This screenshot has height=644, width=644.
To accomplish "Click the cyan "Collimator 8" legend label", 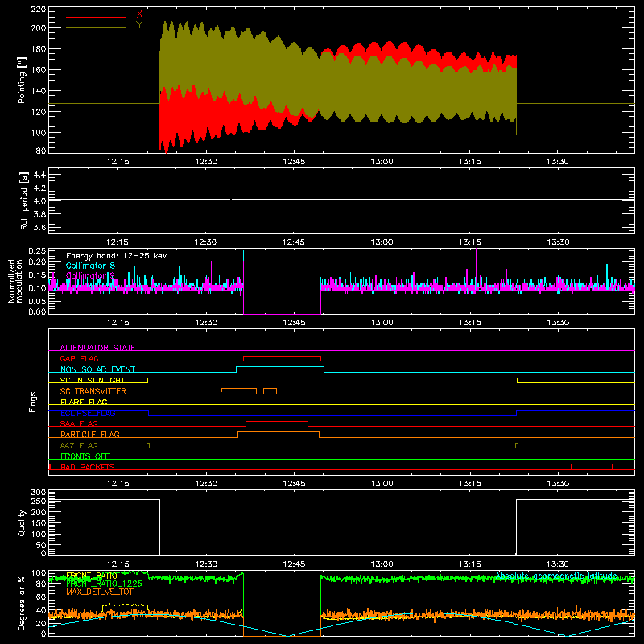I will (x=90, y=266).
